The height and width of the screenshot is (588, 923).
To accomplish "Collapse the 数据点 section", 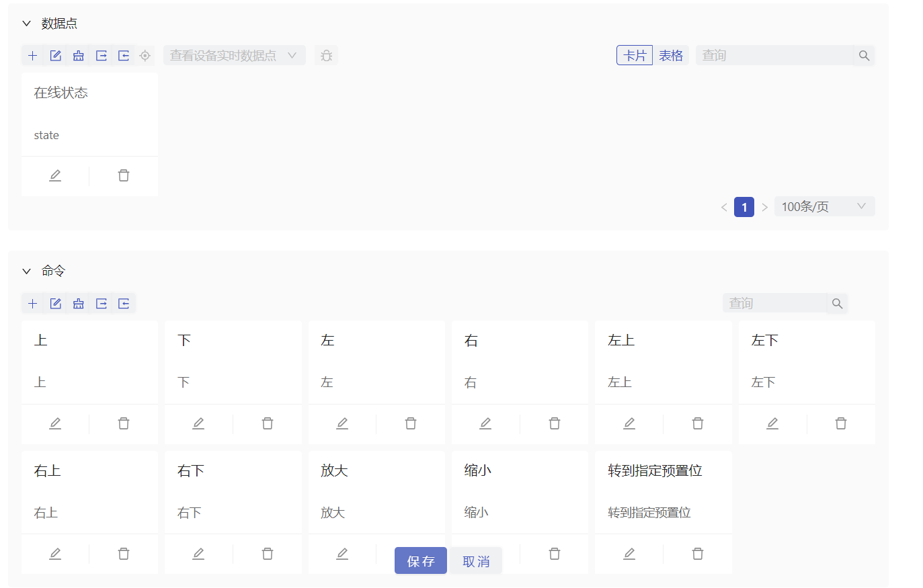I will pyautogui.click(x=27, y=24).
